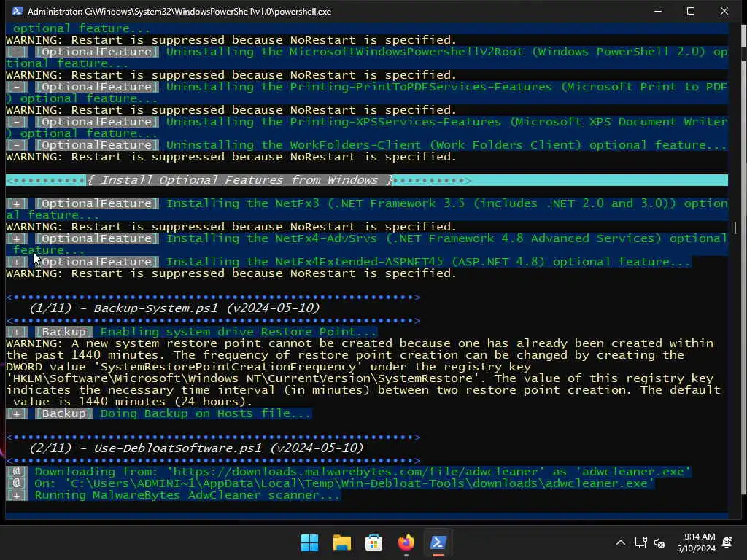Viewport: 747px width, 560px height.
Task: Open the notification bell icon
Action: tap(727, 542)
